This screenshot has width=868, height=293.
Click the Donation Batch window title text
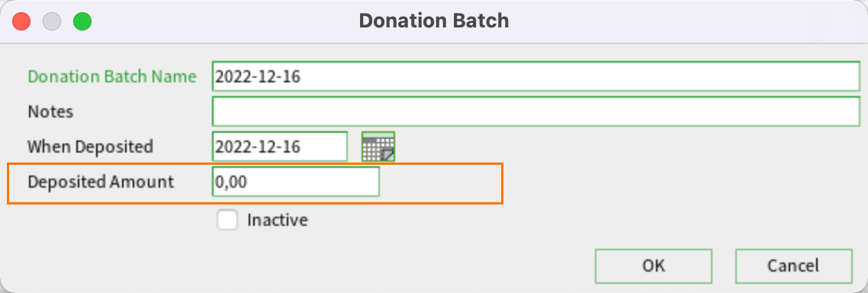(x=434, y=21)
